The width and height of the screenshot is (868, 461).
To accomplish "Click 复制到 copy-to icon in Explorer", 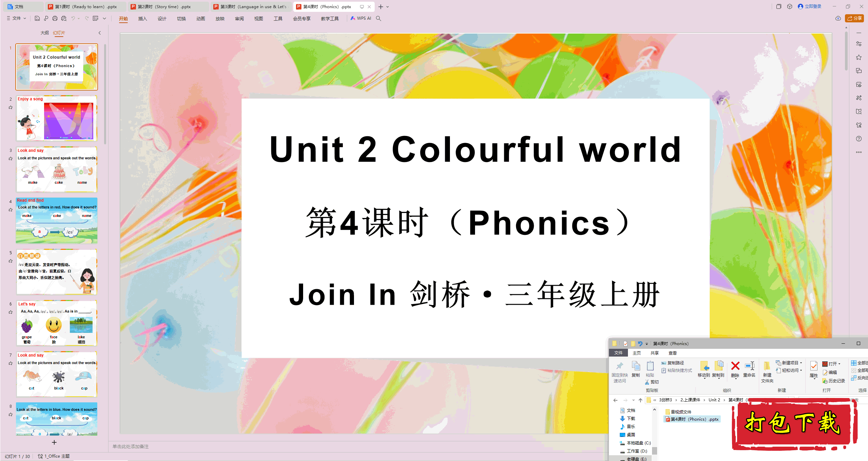I will [718, 369].
